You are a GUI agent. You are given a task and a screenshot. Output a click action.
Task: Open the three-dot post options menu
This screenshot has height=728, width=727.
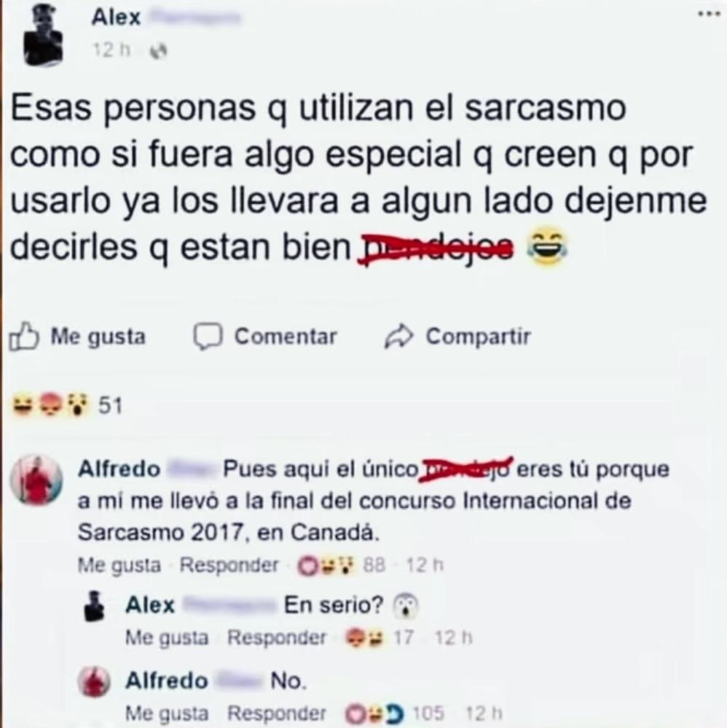709,15
